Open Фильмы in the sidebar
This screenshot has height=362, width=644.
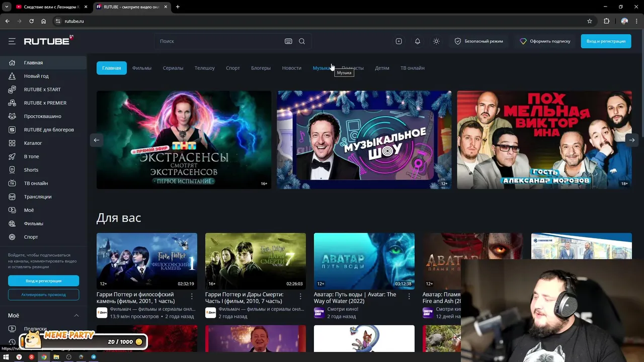[x=43, y=224]
